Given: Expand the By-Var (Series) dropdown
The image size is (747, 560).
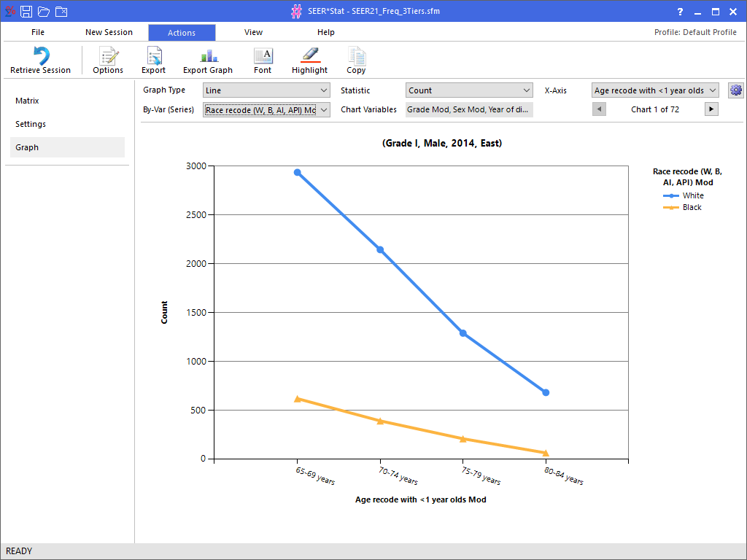Looking at the screenshot, I should 267,109.
